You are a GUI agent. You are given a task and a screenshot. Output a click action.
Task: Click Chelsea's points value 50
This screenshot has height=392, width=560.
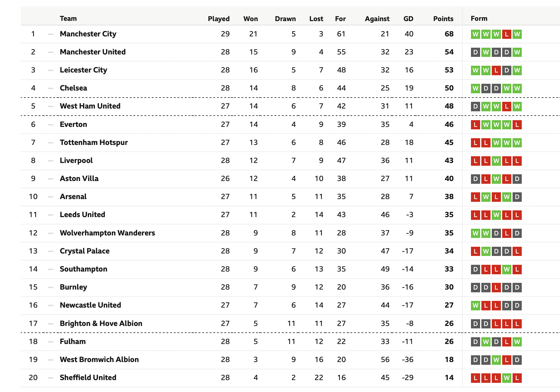pos(449,88)
